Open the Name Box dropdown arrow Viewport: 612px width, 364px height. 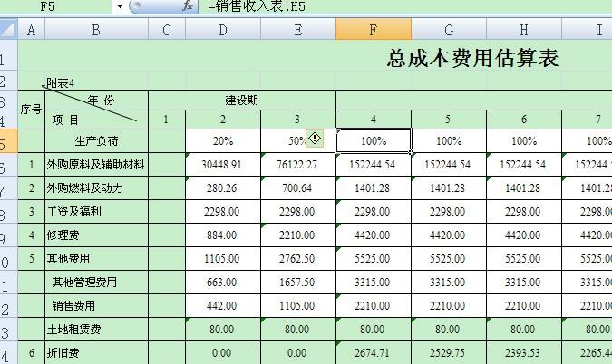[x=119, y=6]
